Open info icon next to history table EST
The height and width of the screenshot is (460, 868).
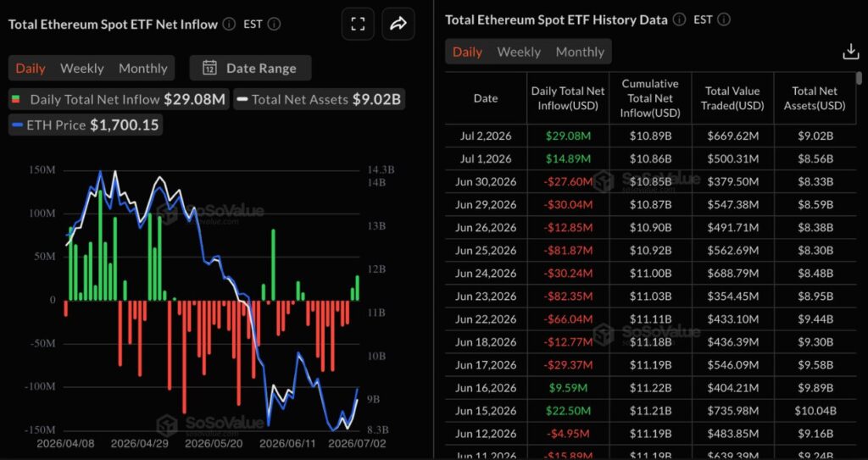pos(724,20)
